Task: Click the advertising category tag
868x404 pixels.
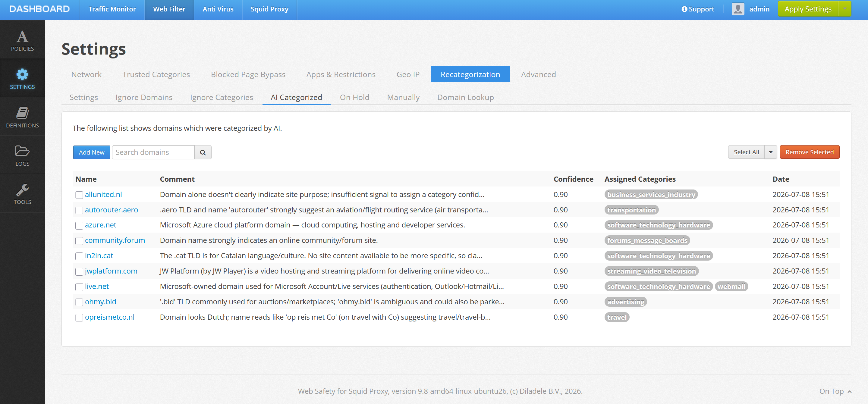Action: 626,302
